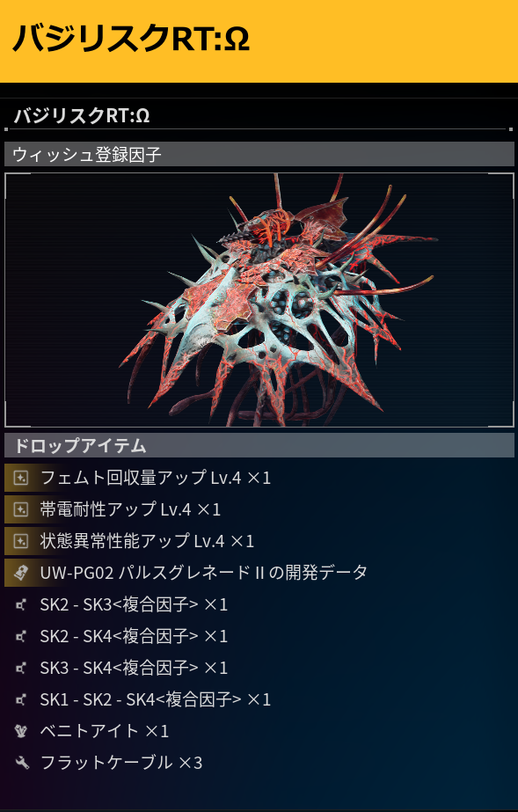Click the blueprint icon beside UW-PG02 パルスグレネード
The image size is (518, 812).
[x=21, y=573]
